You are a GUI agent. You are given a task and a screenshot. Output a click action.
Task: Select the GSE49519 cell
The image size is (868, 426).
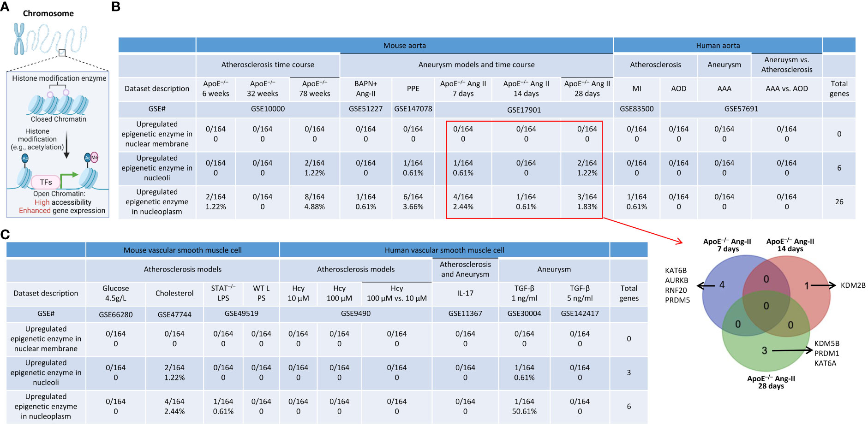pos(241,314)
